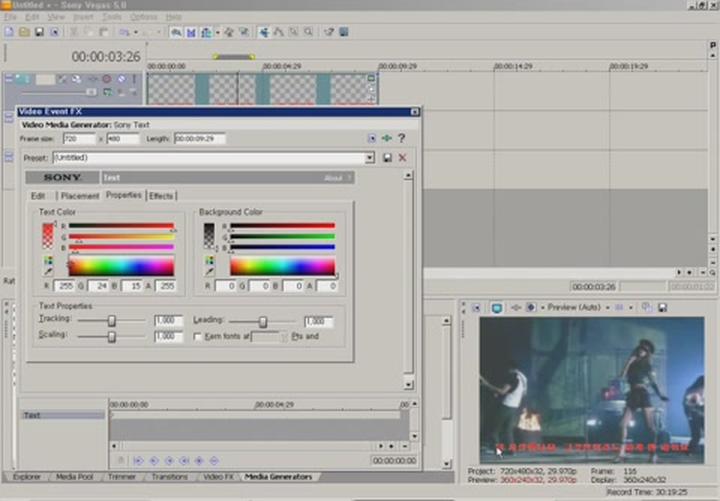720x501 pixels.
Task: Delete preset with the red X icon
Action: point(402,158)
